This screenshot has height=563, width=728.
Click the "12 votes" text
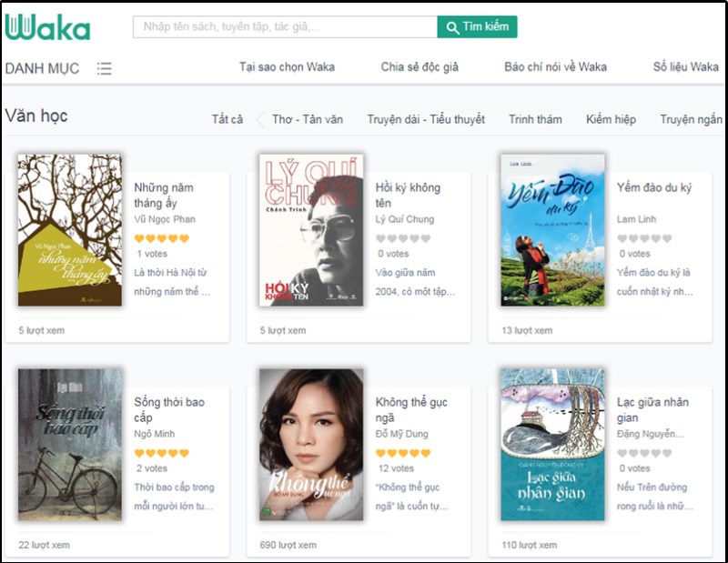click(396, 468)
